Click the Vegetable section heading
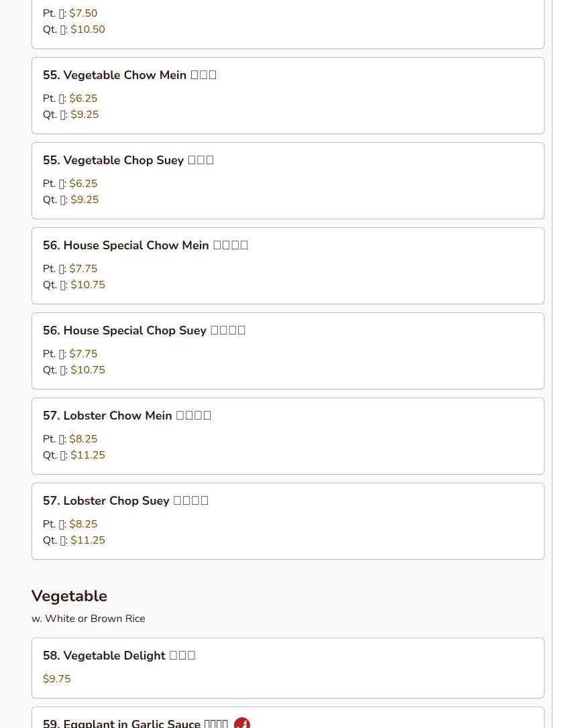Image resolution: width=566 pixels, height=728 pixels. click(69, 596)
